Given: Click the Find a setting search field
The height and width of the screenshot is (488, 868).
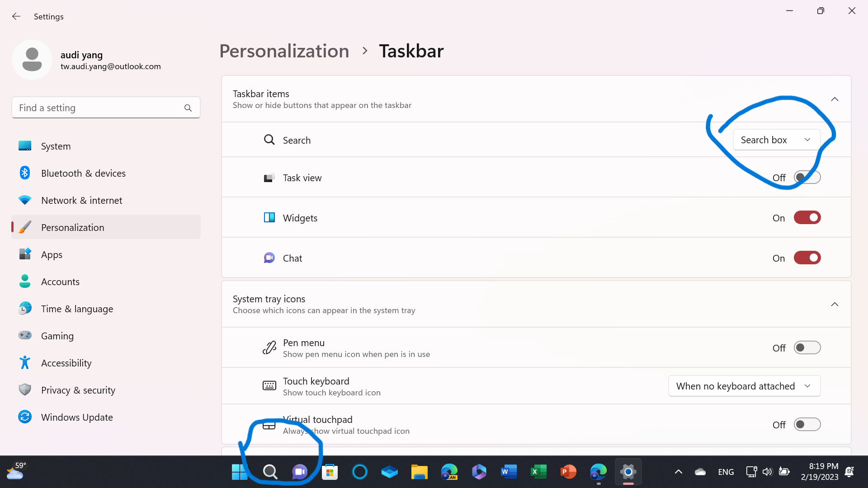Looking at the screenshot, I should pyautogui.click(x=106, y=108).
